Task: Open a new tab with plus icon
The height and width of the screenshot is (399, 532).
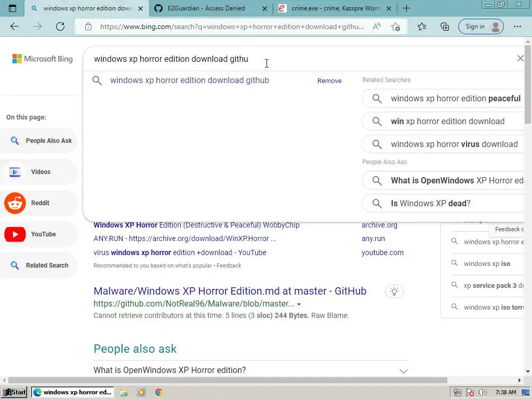Action: click(x=406, y=8)
